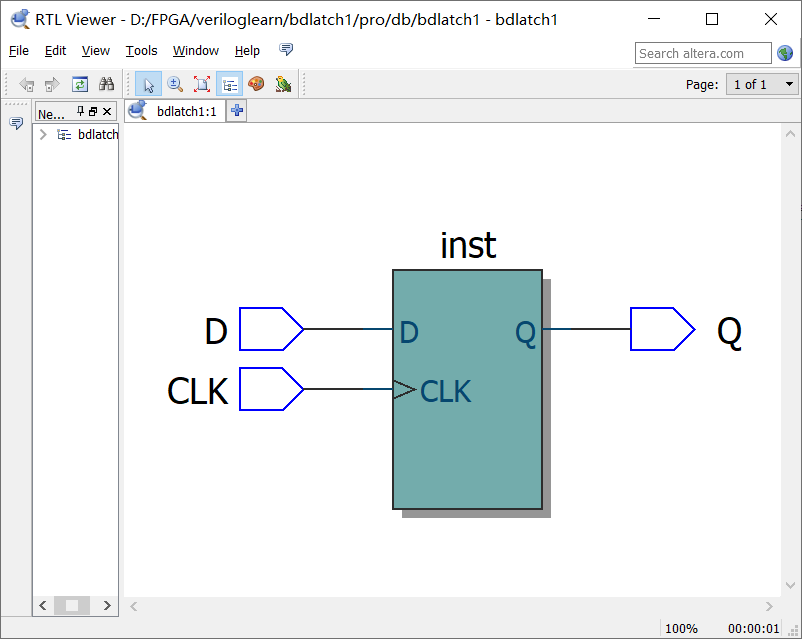Click the CLK port inside inst block

pos(445,392)
